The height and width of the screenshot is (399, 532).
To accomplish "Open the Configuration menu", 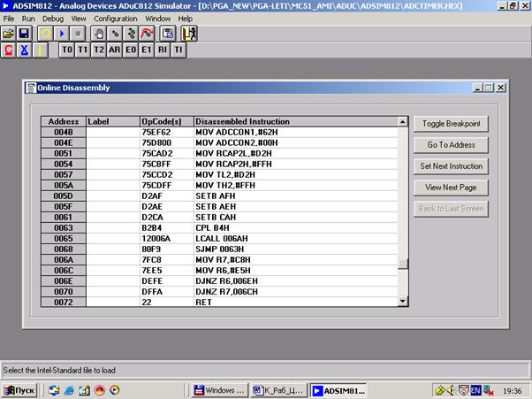I will click(x=116, y=18).
